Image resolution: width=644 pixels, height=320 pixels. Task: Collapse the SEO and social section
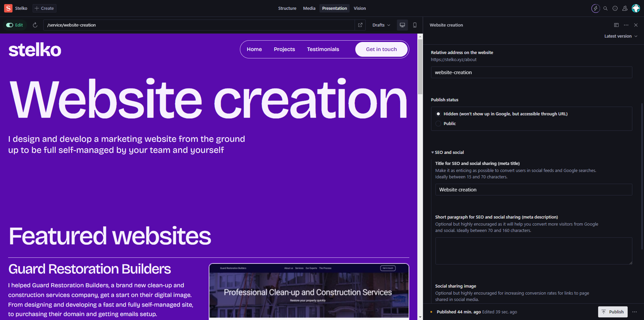coord(433,152)
